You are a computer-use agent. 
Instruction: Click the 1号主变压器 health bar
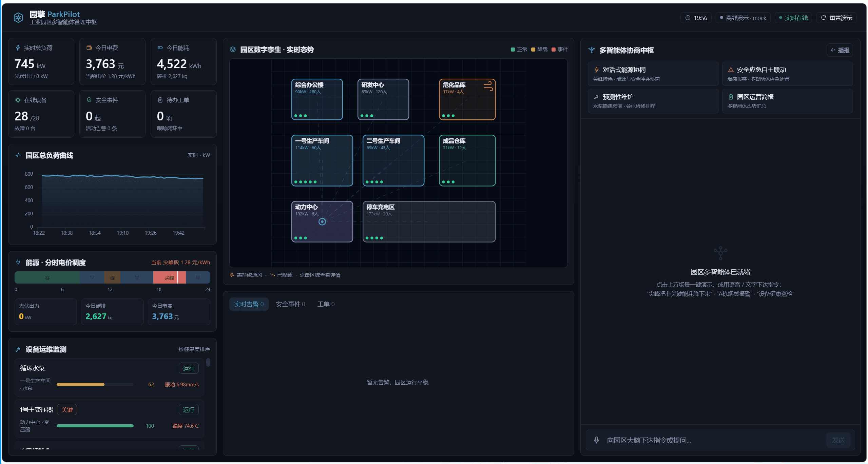(x=95, y=426)
